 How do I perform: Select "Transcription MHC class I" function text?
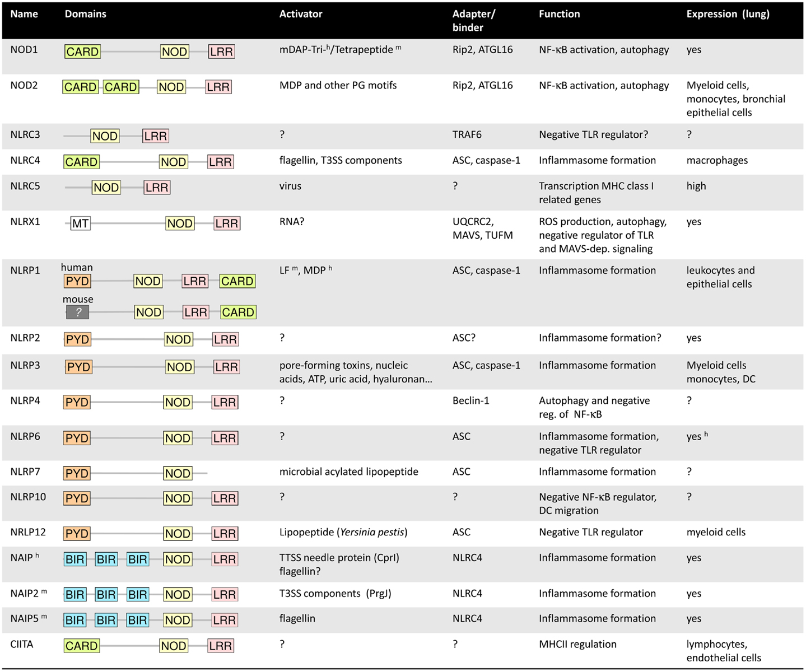pyautogui.click(x=596, y=186)
